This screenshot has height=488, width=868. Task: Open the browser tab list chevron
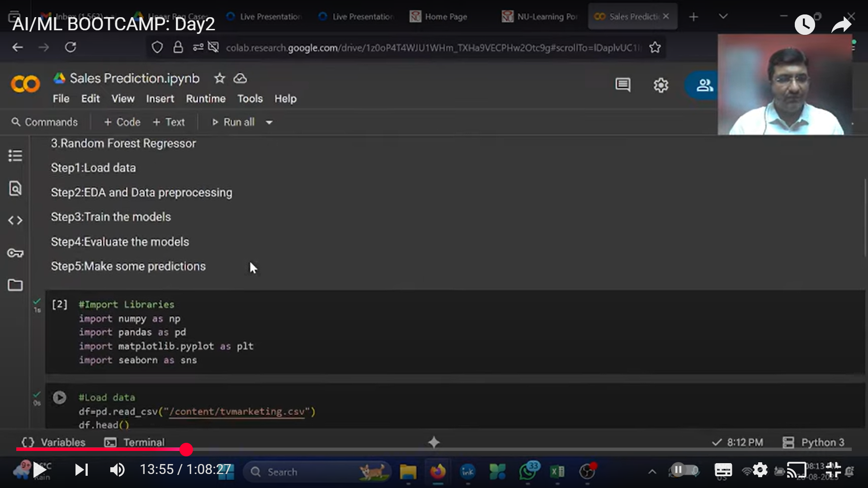(723, 17)
